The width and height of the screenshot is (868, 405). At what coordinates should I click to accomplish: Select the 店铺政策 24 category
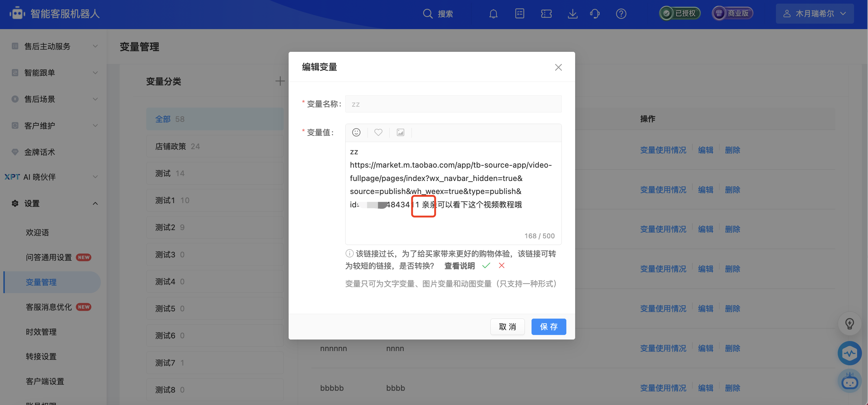(x=215, y=146)
